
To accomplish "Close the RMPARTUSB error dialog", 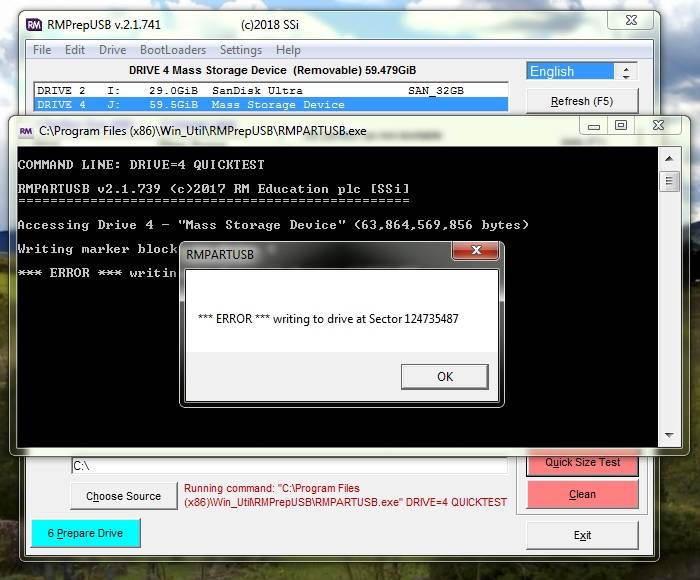I will [477, 254].
